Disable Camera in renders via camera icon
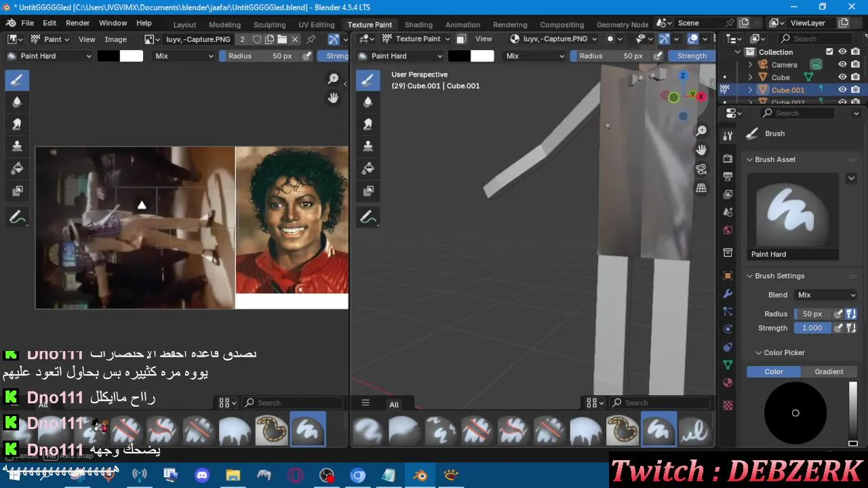868x488 pixels. point(856,64)
